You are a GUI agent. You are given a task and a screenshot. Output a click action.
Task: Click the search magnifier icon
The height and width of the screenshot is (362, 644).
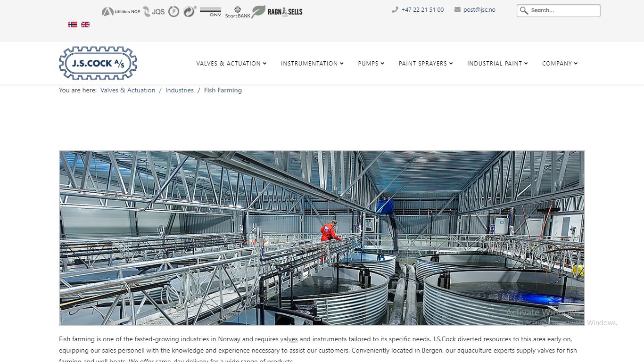524,10
